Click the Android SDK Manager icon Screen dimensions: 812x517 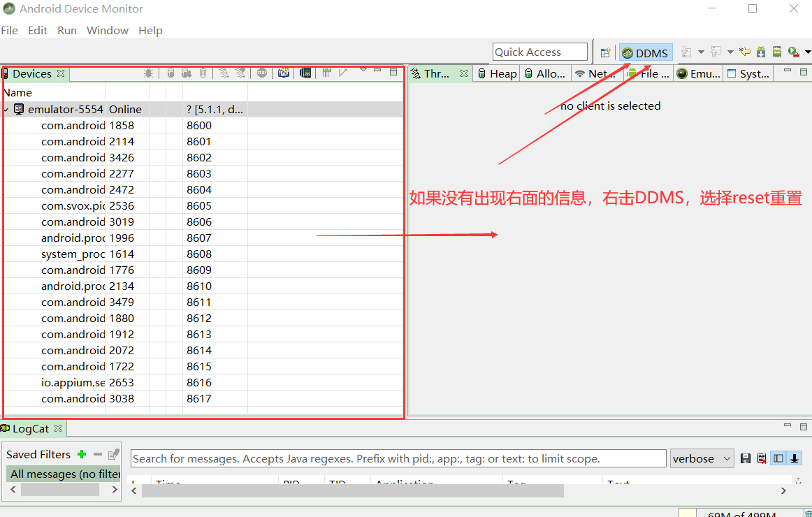[x=761, y=52]
